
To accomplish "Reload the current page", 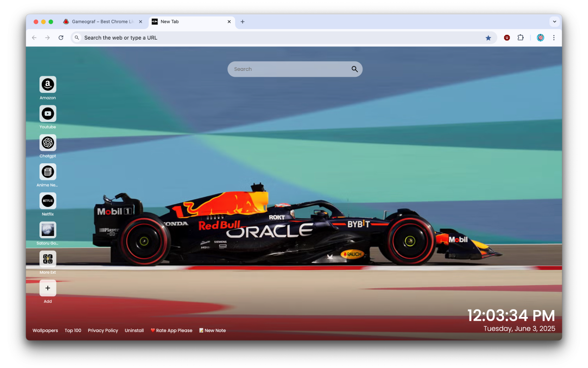I will (61, 37).
